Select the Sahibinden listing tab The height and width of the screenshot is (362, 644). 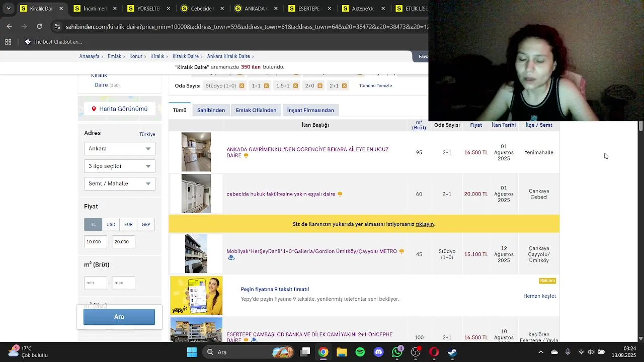tap(211, 110)
